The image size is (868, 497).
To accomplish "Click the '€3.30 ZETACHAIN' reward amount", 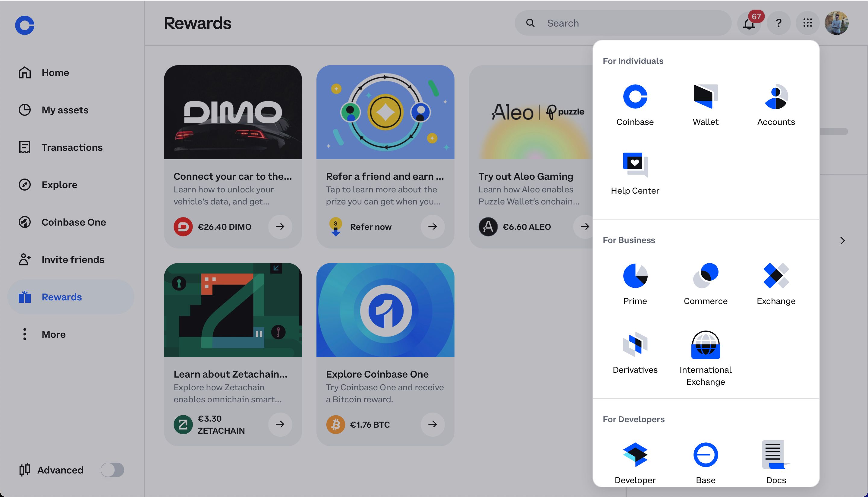I will (221, 424).
